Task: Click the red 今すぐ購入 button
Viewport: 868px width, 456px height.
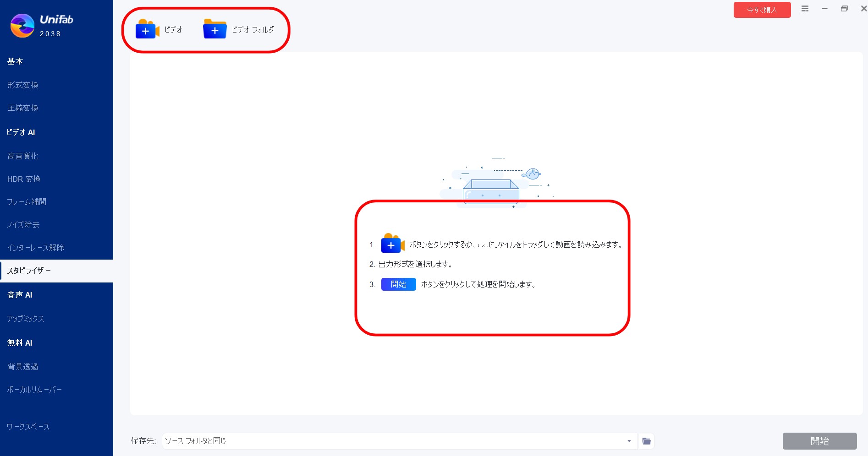Action: (x=762, y=10)
